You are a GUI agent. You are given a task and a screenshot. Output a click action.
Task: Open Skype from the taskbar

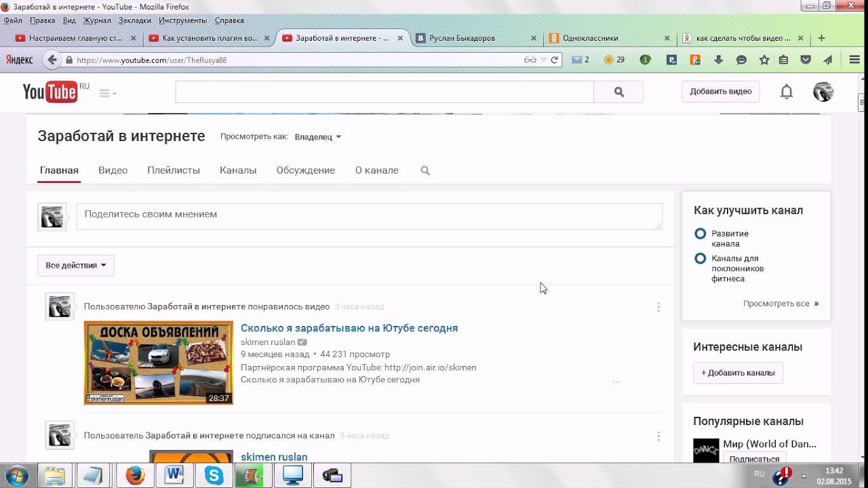[214, 475]
